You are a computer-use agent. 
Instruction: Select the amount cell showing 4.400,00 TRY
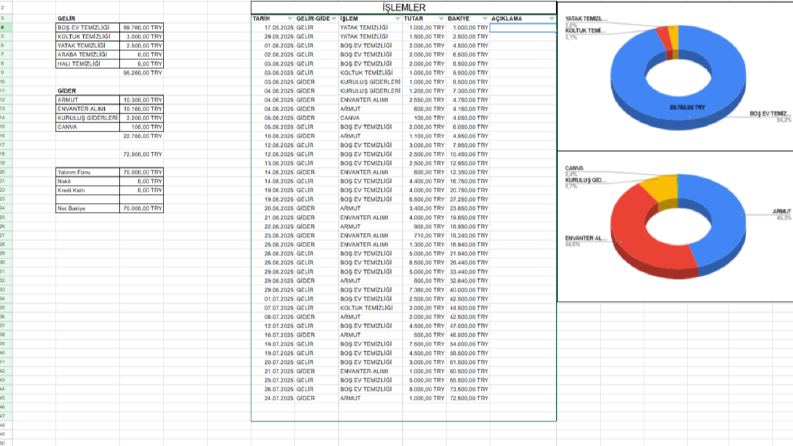point(424,181)
